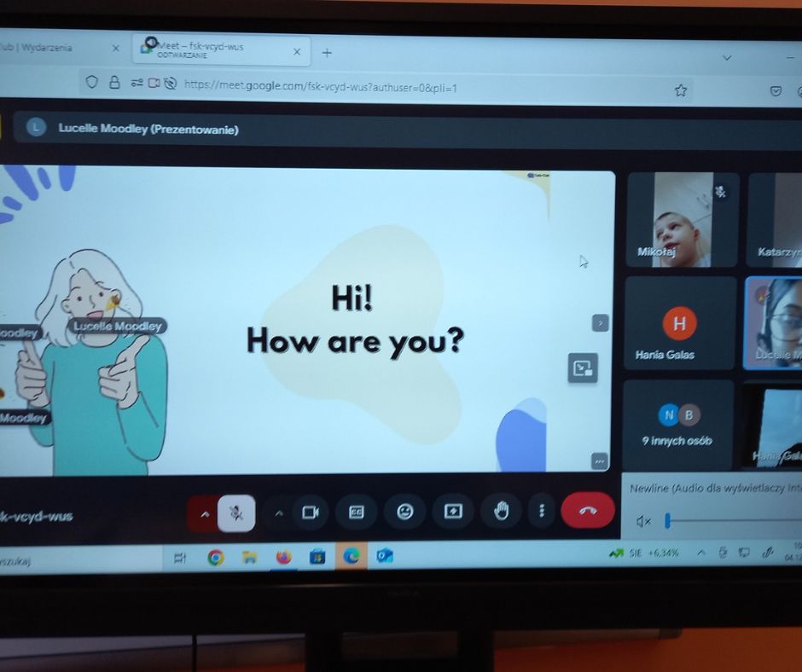Open the 9 innych osób tile
The height and width of the screenshot is (672, 802).
click(x=677, y=425)
